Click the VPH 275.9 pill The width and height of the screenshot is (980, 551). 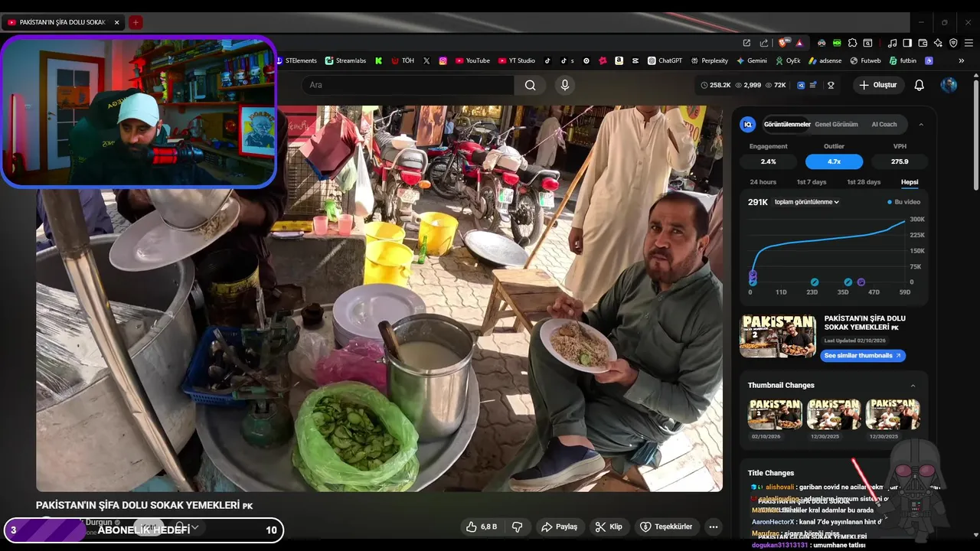[900, 161]
